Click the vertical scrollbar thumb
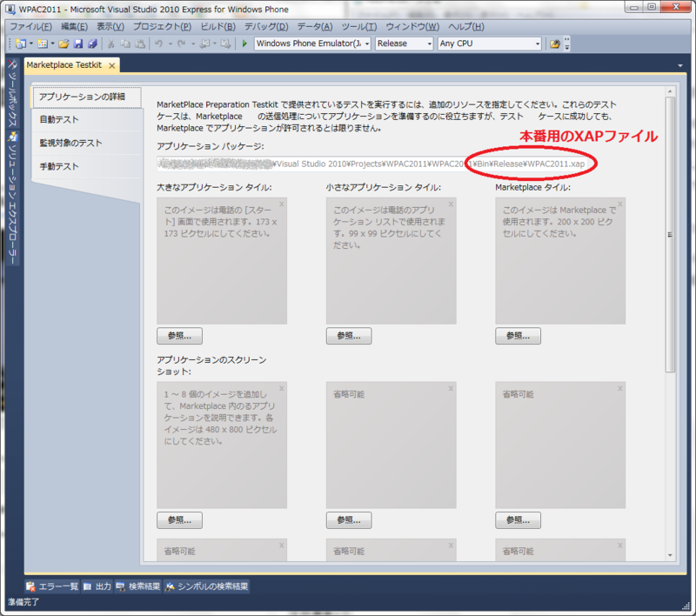Screen dimensions: 696x616 point(670,234)
